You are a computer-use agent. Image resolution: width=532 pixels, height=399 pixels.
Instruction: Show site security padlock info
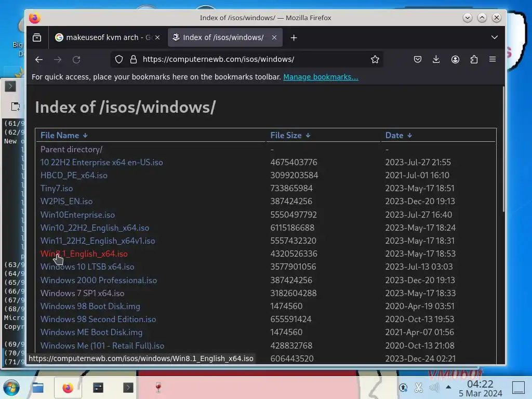(134, 59)
